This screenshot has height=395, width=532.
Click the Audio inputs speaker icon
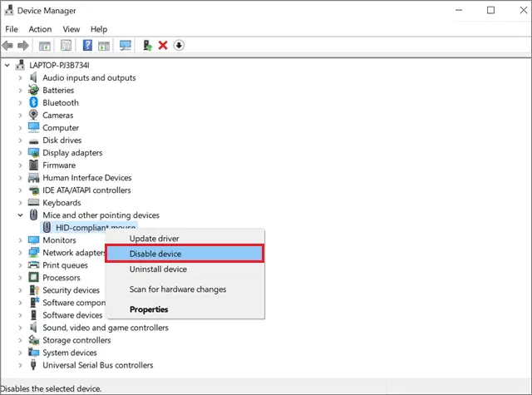pos(33,77)
